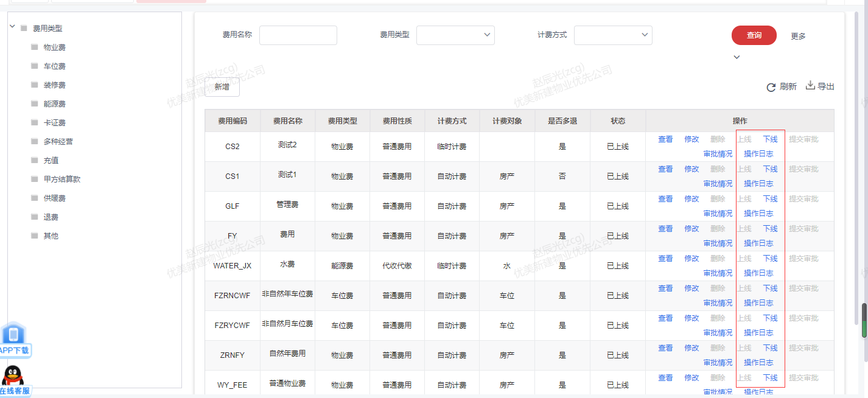Click the 状态 column header
The height and width of the screenshot is (398, 868).
618,121
